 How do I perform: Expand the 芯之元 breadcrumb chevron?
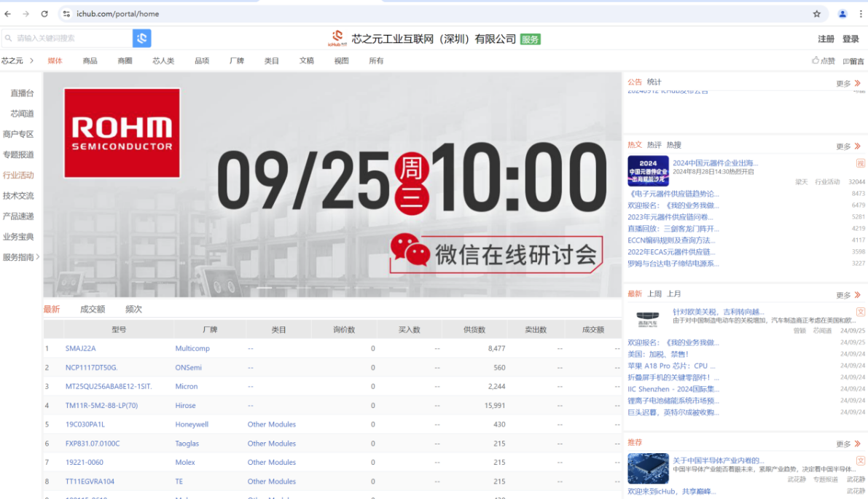point(32,60)
